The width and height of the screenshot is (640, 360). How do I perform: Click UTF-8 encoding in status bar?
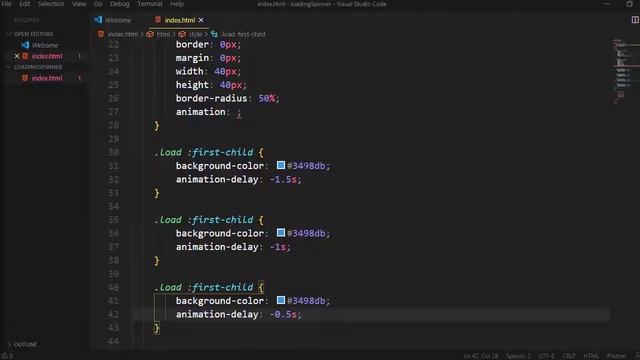point(547,356)
